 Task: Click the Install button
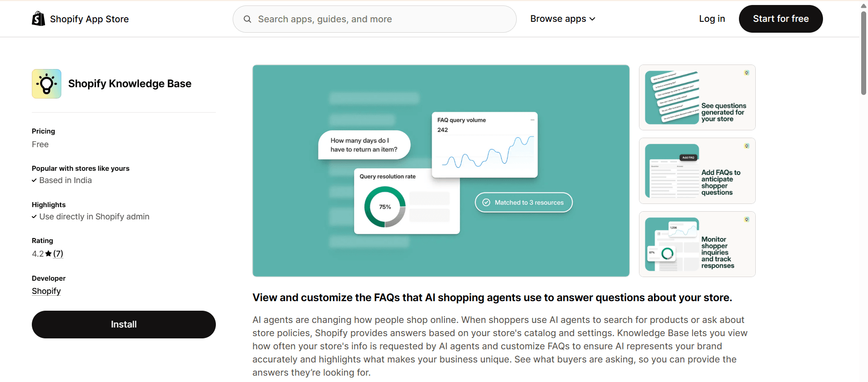click(123, 324)
